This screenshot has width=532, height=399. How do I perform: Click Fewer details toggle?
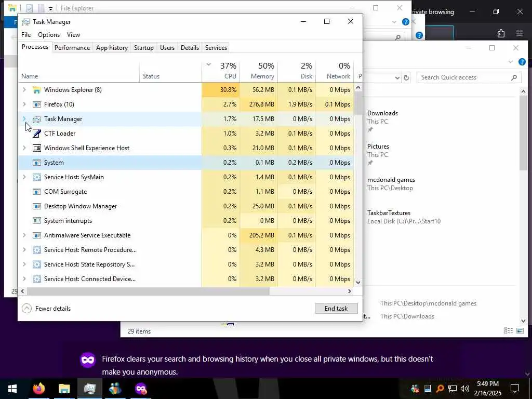[46, 309]
